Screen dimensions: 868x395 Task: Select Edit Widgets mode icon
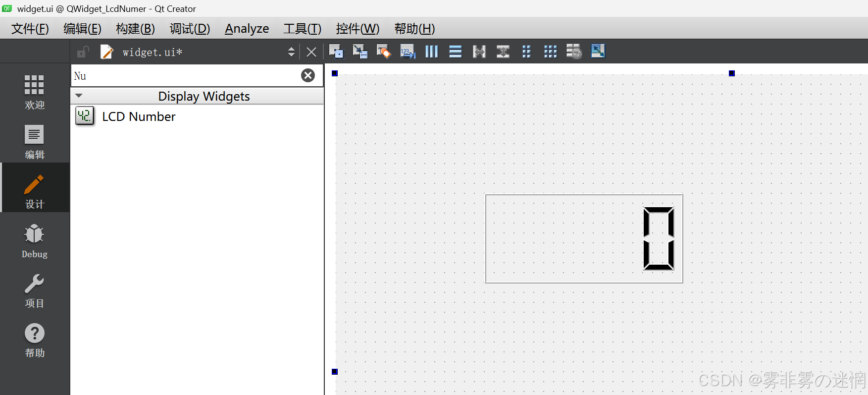pyautogui.click(x=336, y=51)
